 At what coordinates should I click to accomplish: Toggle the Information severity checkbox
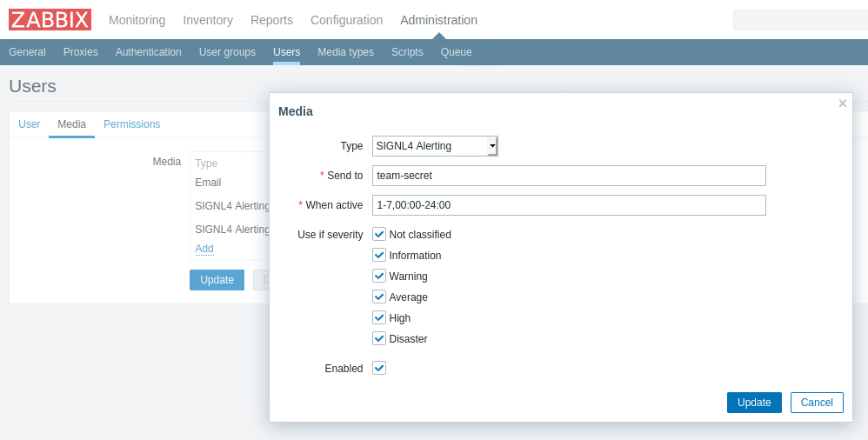(x=379, y=255)
